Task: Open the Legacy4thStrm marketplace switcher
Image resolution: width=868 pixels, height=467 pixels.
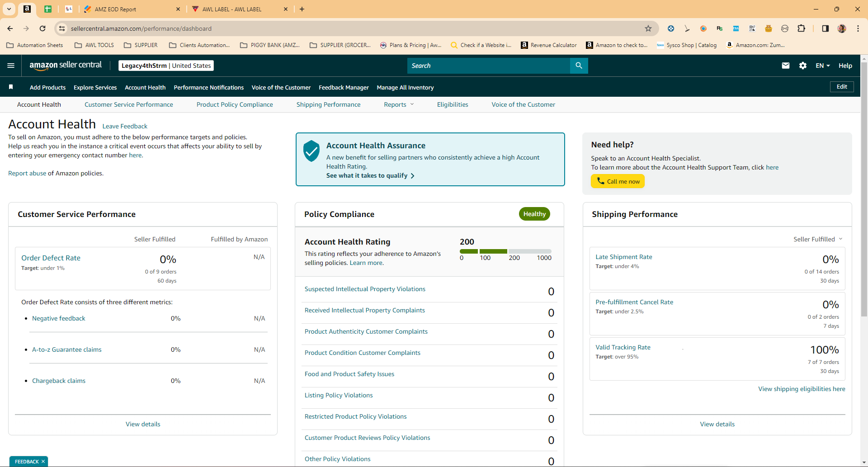Action: pos(166,66)
